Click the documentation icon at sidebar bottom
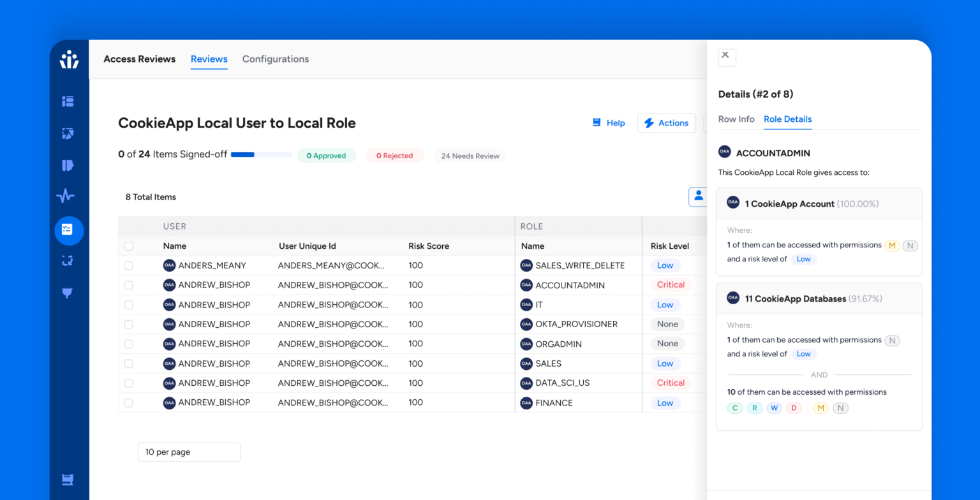 (68, 479)
